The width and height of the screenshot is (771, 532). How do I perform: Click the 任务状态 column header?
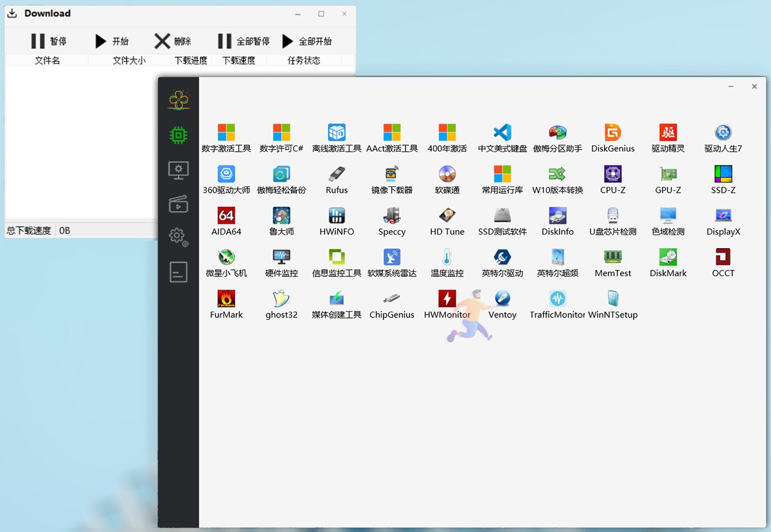point(304,60)
